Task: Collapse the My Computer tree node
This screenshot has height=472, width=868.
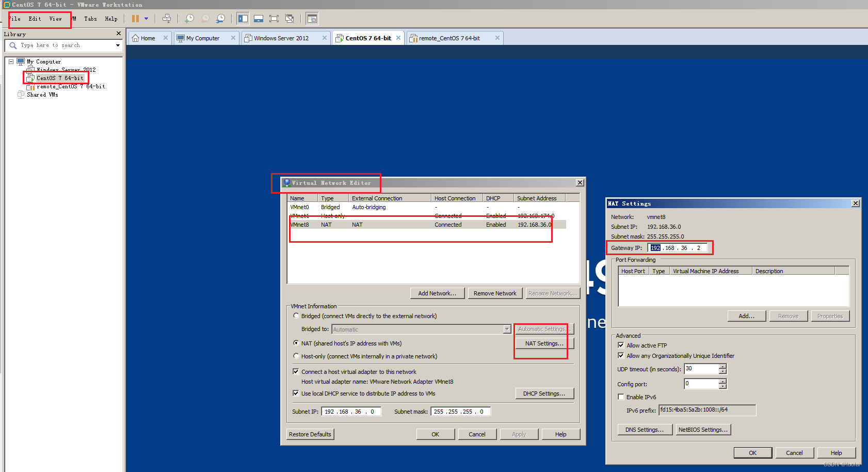Action: pos(11,61)
